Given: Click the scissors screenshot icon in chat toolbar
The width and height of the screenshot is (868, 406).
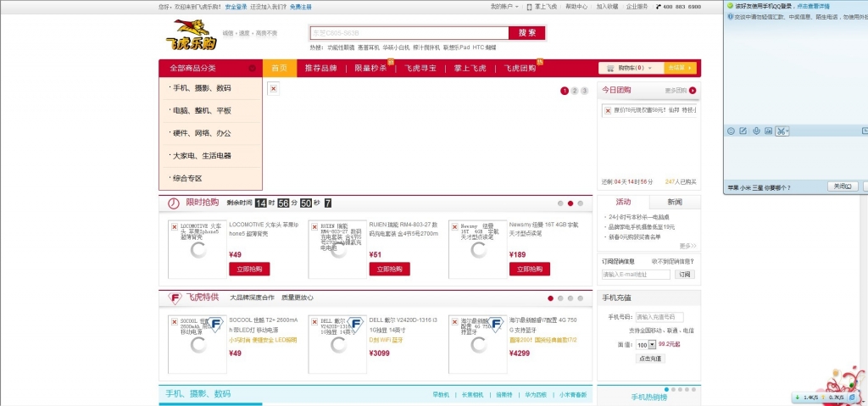Looking at the screenshot, I should click(780, 131).
